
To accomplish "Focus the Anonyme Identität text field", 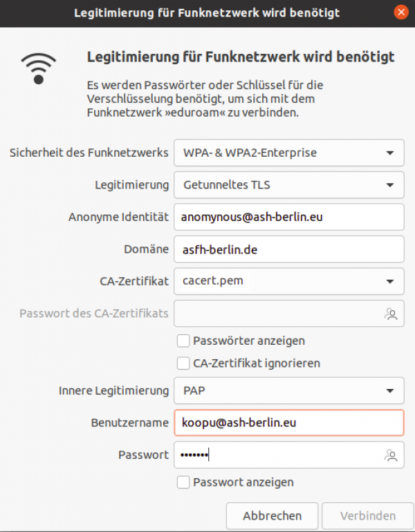I will point(289,217).
